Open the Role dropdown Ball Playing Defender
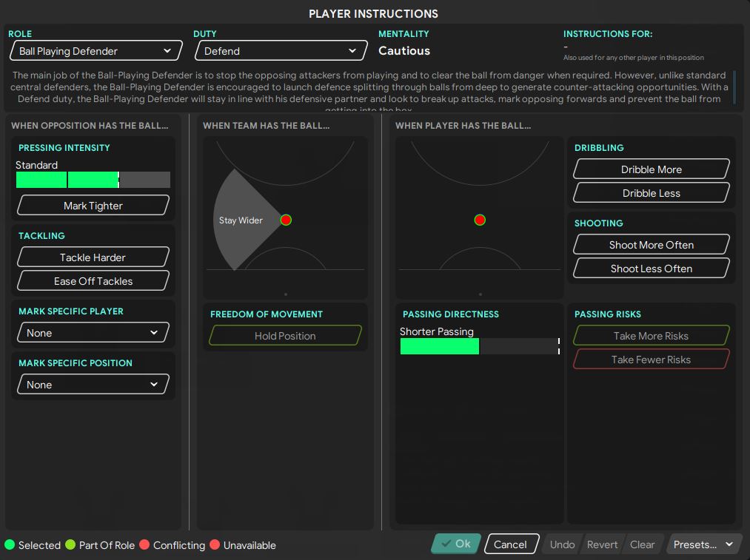The image size is (750, 560). pos(96,51)
